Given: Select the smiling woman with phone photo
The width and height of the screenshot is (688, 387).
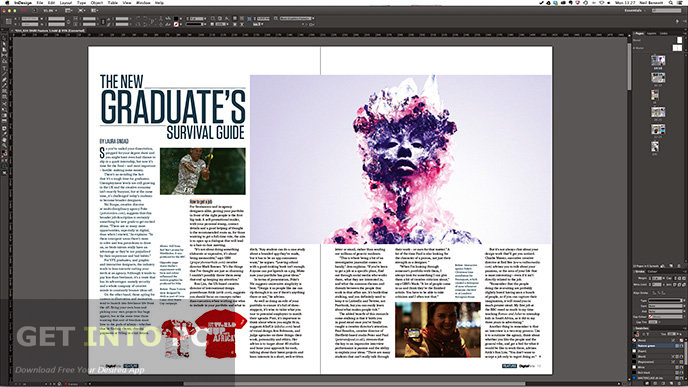Looking at the screenshot, I should (x=437, y=330).
